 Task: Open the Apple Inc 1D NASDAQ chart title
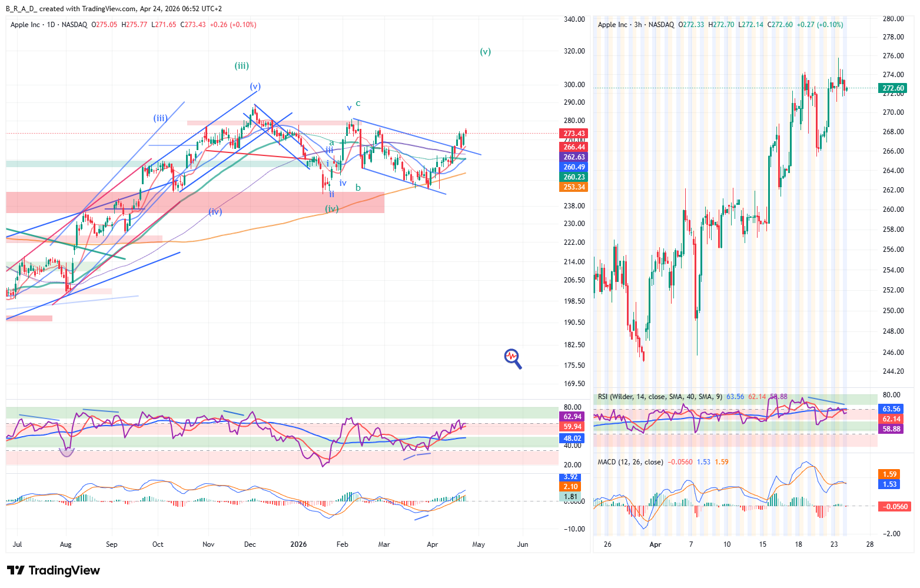coord(49,25)
